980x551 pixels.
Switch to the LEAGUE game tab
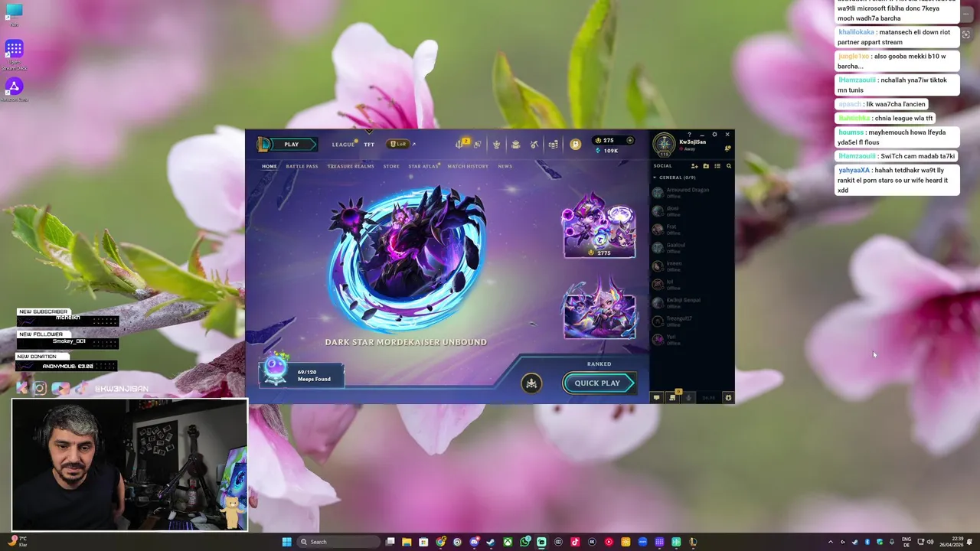[343, 145]
